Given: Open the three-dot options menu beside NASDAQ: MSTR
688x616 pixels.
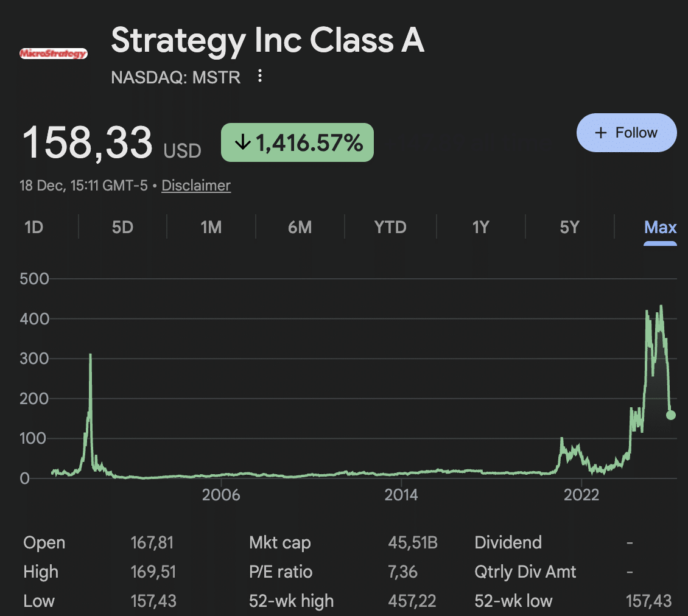Looking at the screenshot, I should pyautogui.click(x=260, y=75).
